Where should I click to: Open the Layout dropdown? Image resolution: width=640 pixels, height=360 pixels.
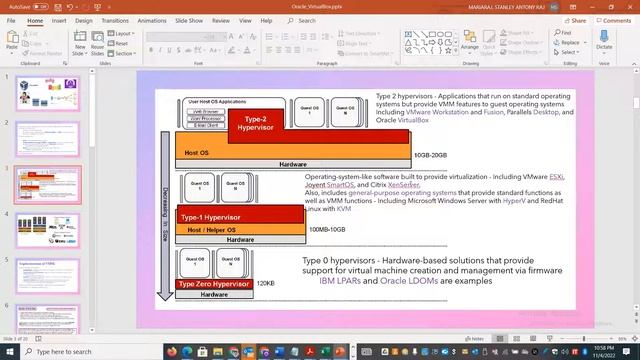tap(121, 33)
